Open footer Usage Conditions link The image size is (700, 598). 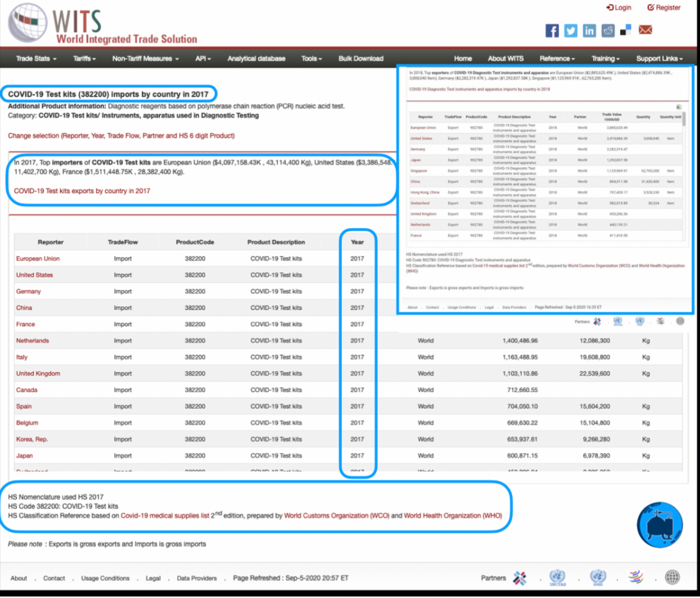(x=105, y=578)
